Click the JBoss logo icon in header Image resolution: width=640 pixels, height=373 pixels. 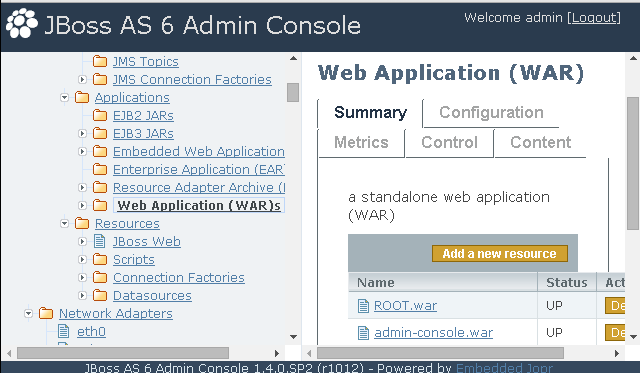pyautogui.click(x=22, y=24)
